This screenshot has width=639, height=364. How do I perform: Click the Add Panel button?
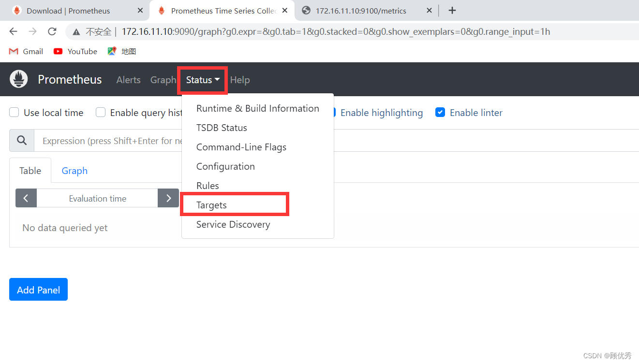[x=38, y=289]
